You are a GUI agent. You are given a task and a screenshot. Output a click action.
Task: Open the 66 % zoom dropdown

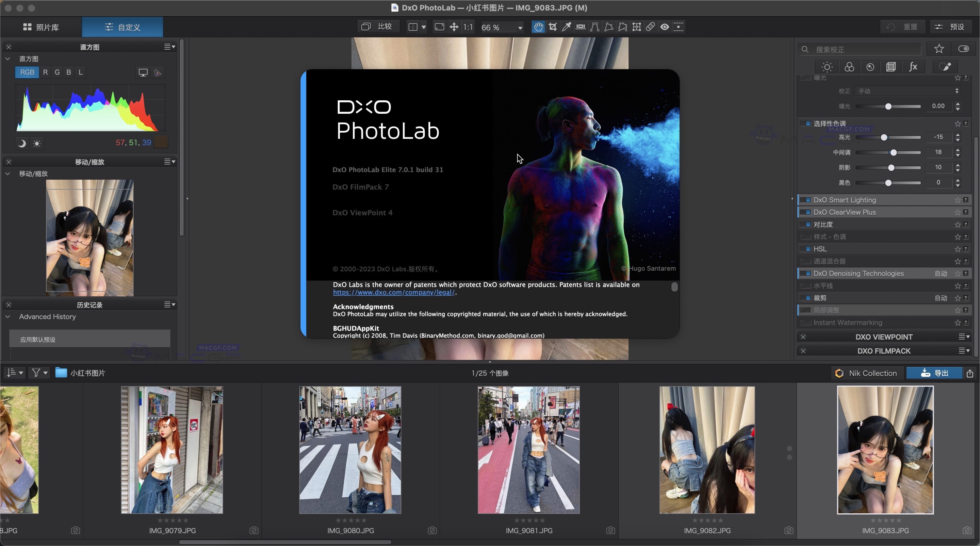(x=520, y=27)
